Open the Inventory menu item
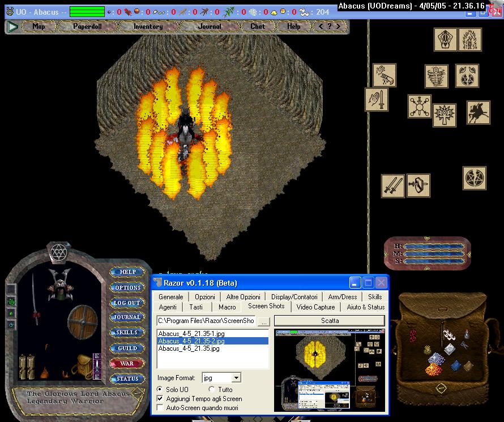Image resolution: width=504 pixels, height=422 pixels. click(x=148, y=27)
